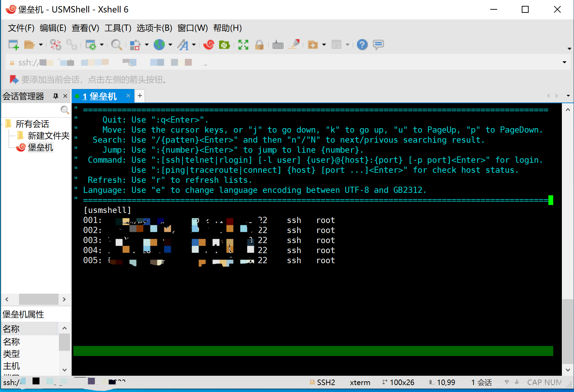The height and width of the screenshot is (392, 574).
Task: Click the 名称 properties column header
Action: pos(29,329)
